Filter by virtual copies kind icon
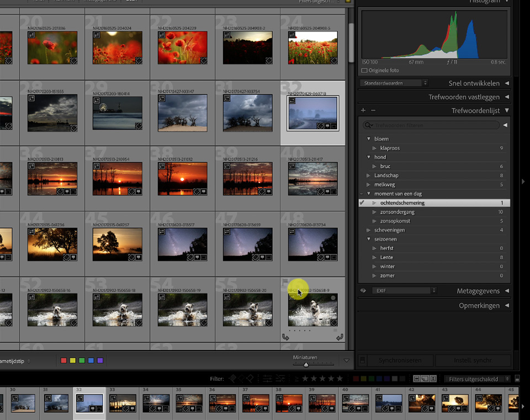 425,379
